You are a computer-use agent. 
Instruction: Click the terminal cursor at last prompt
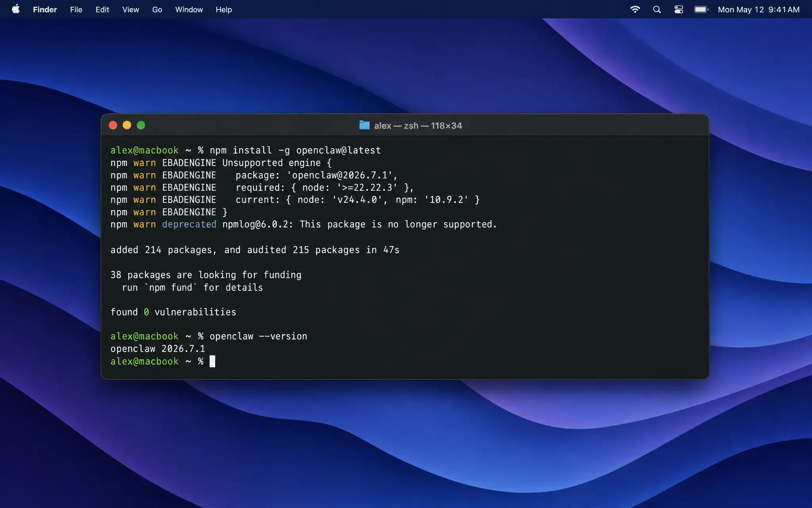(213, 362)
